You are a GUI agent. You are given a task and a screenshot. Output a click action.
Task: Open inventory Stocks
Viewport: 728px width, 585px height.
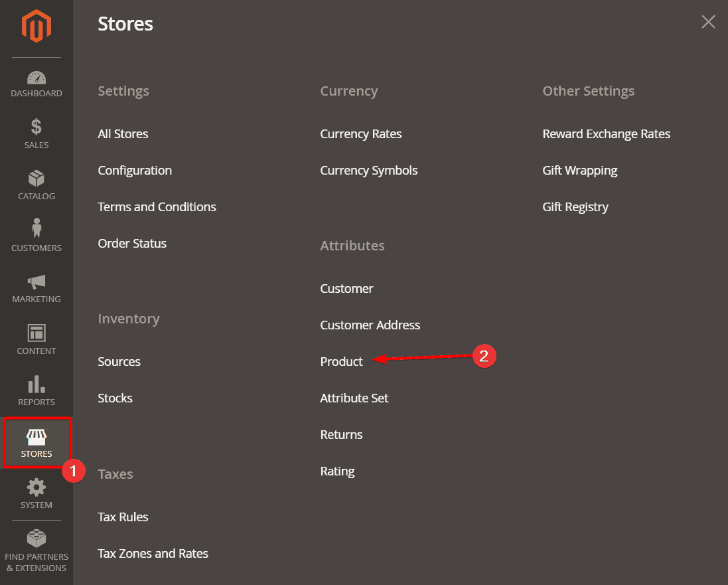click(115, 398)
